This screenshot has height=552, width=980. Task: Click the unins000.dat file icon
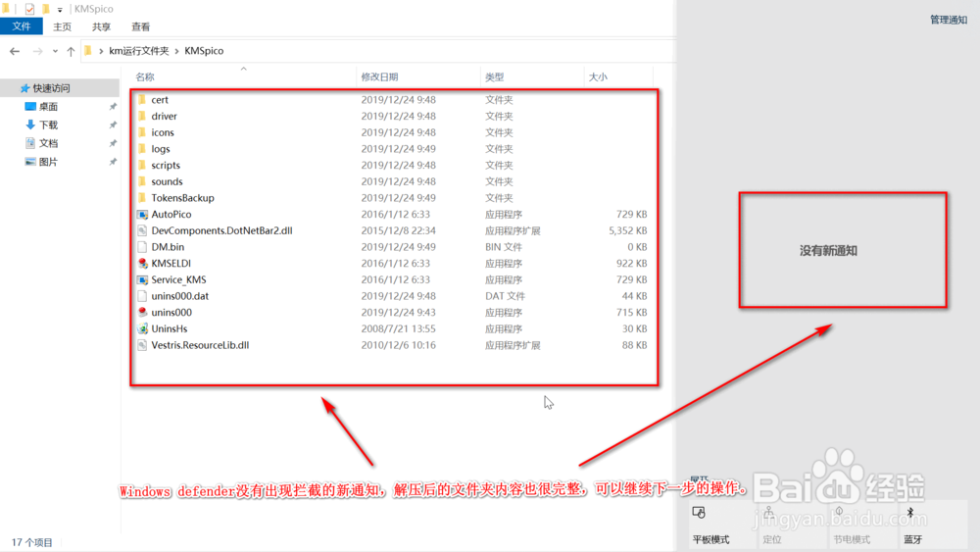[142, 296]
